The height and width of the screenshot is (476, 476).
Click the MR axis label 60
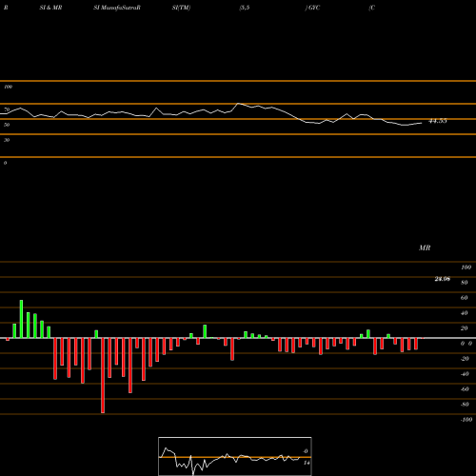coord(465,298)
